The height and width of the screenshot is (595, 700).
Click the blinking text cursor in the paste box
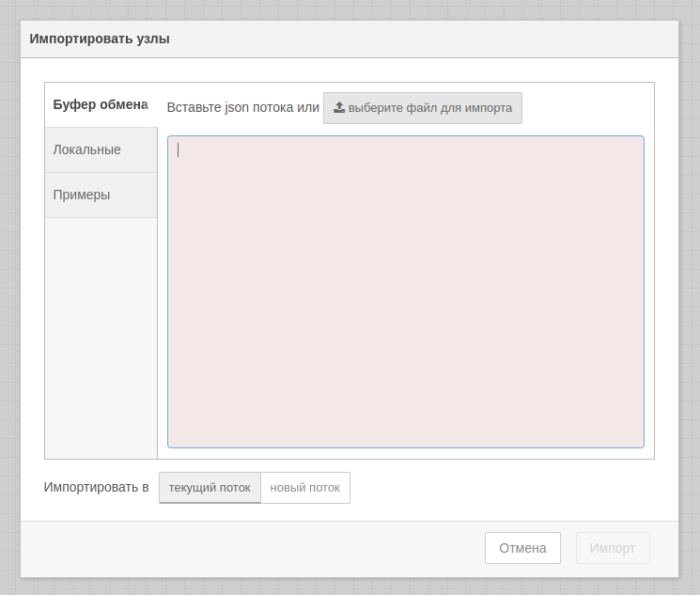tap(179, 150)
